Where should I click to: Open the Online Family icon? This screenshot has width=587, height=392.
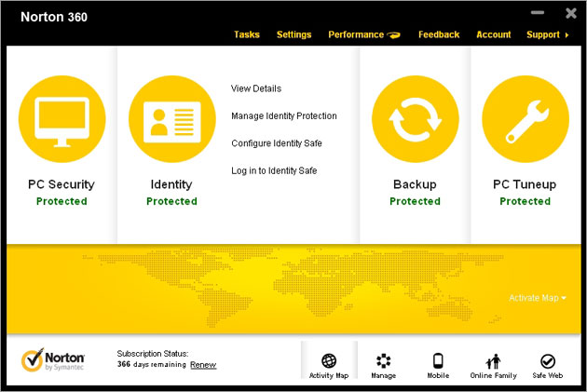pyautogui.click(x=493, y=361)
